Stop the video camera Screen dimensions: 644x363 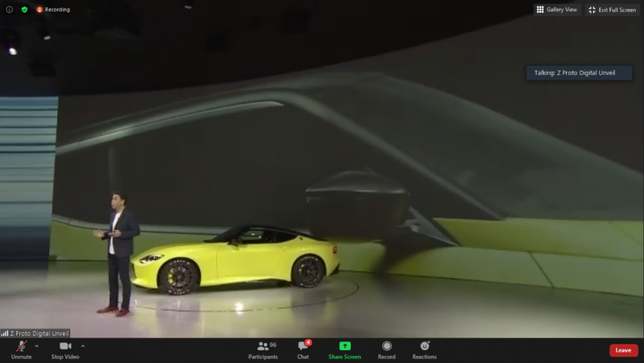[65, 350]
